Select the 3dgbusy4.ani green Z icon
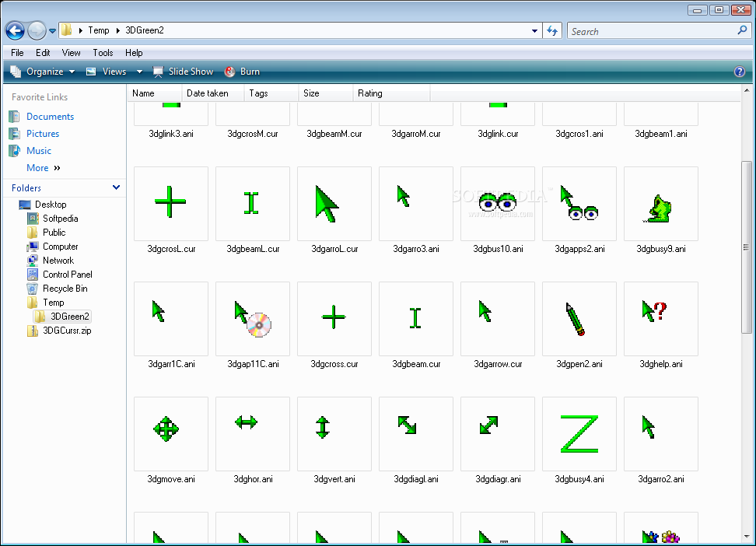Image resolution: width=756 pixels, height=546 pixels. pos(579,434)
